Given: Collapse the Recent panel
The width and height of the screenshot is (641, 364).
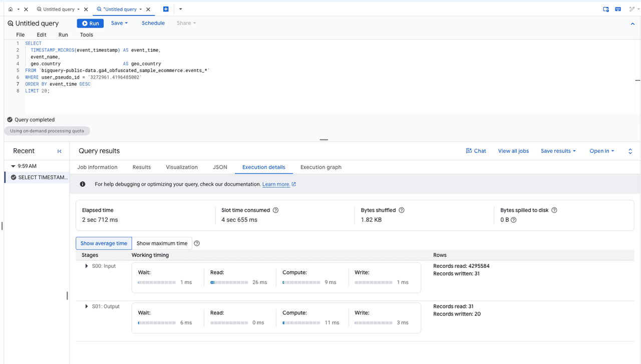Looking at the screenshot, I should (x=60, y=151).
